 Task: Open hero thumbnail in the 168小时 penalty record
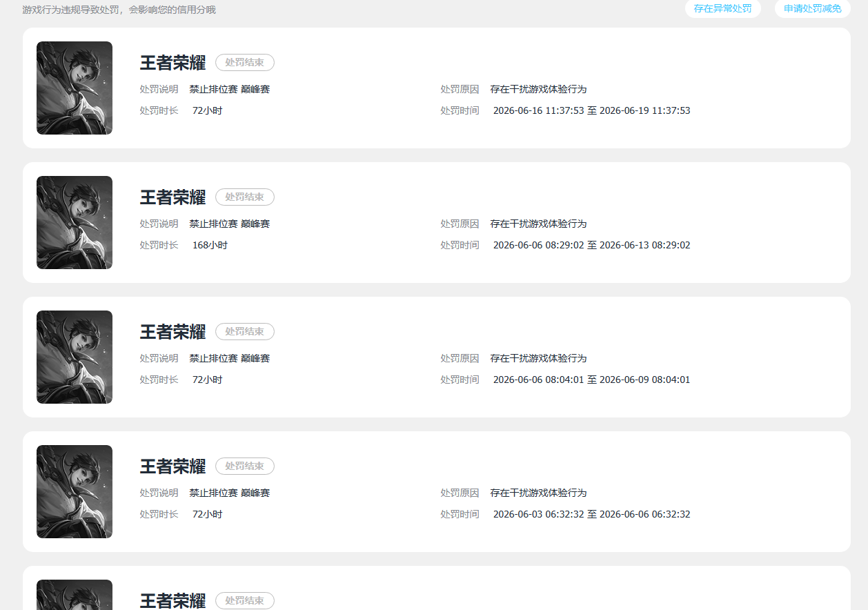coord(75,223)
